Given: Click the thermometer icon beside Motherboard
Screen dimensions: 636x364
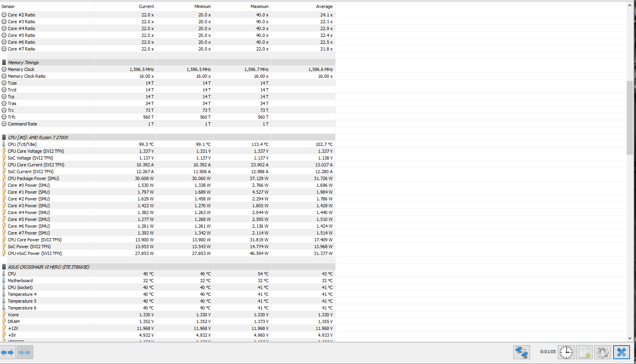Looking at the screenshot, I should tap(4, 281).
